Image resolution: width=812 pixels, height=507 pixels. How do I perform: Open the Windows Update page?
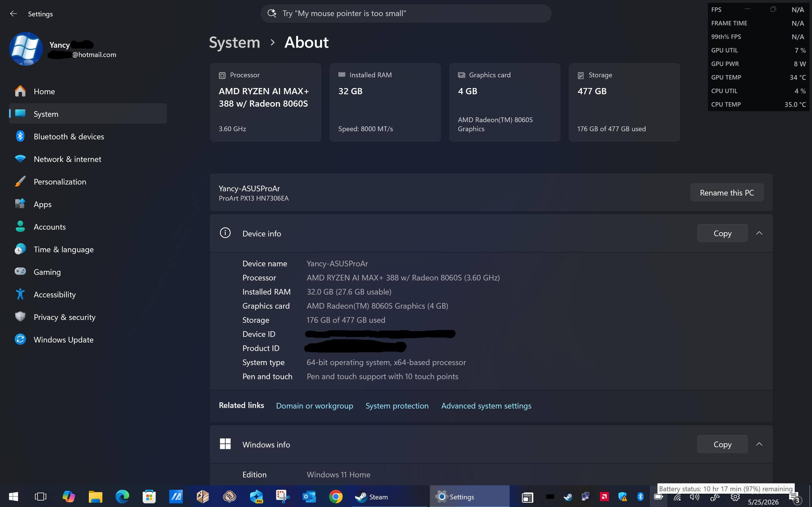pyautogui.click(x=88, y=340)
